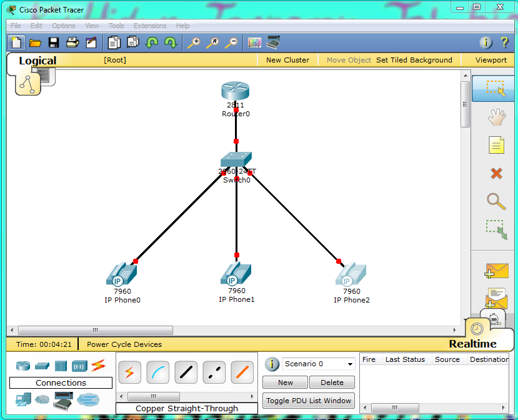
Task: Switch to the Realtime mode tab
Action: click(x=472, y=344)
